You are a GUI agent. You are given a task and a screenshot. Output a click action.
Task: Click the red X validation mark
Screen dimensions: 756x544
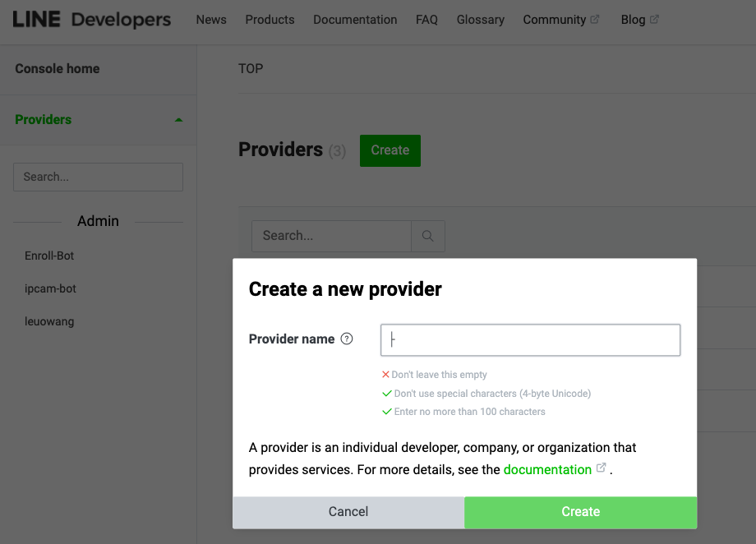point(385,375)
